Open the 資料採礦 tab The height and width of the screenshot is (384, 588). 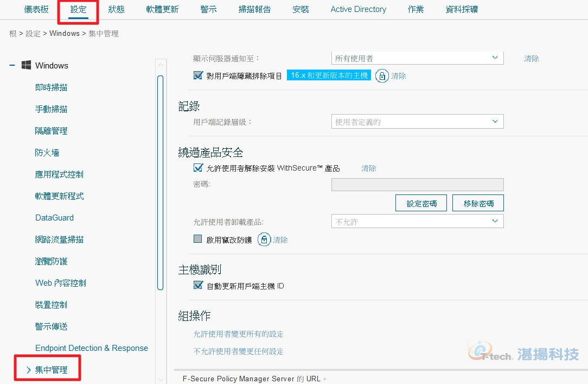click(x=462, y=9)
